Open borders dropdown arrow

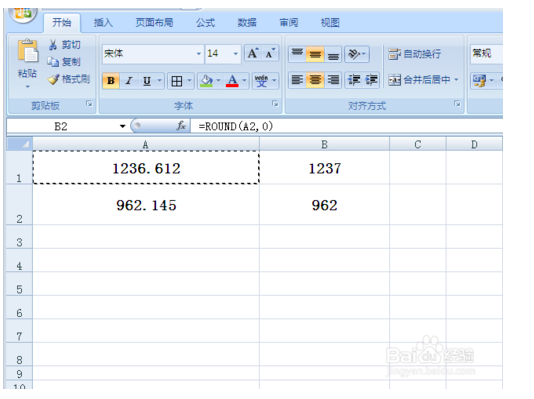(189, 81)
